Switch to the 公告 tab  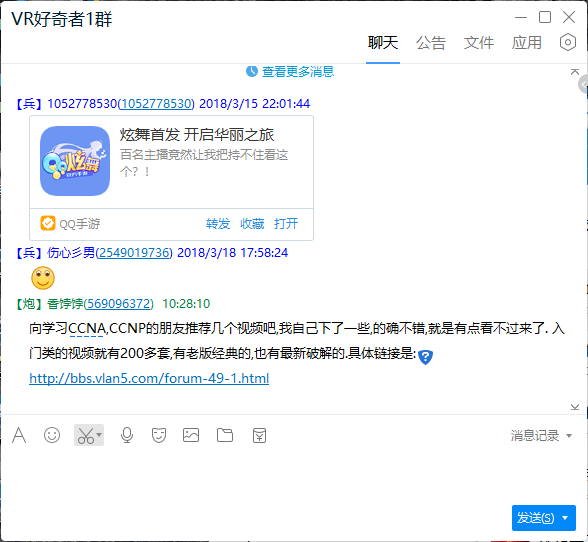(430, 43)
